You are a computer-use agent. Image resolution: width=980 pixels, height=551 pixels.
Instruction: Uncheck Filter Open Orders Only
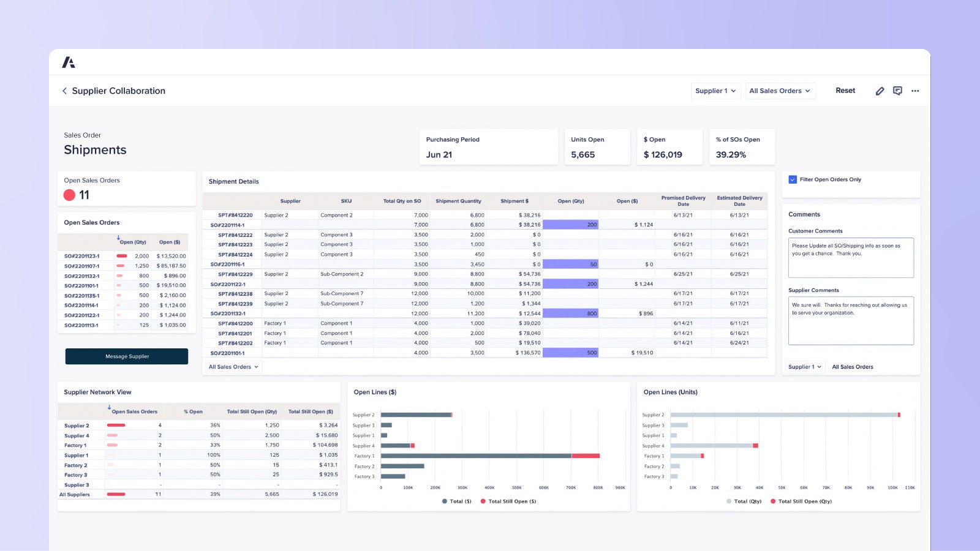coord(793,179)
